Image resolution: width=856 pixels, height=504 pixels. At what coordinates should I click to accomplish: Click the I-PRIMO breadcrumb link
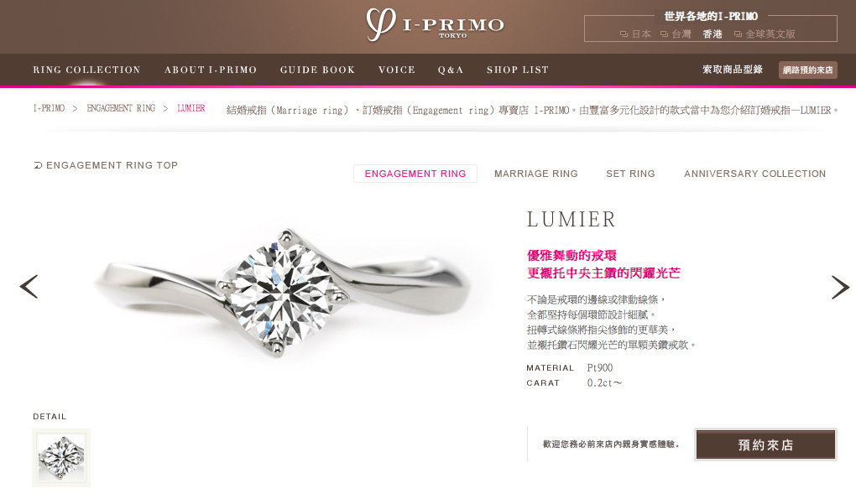(x=50, y=108)
